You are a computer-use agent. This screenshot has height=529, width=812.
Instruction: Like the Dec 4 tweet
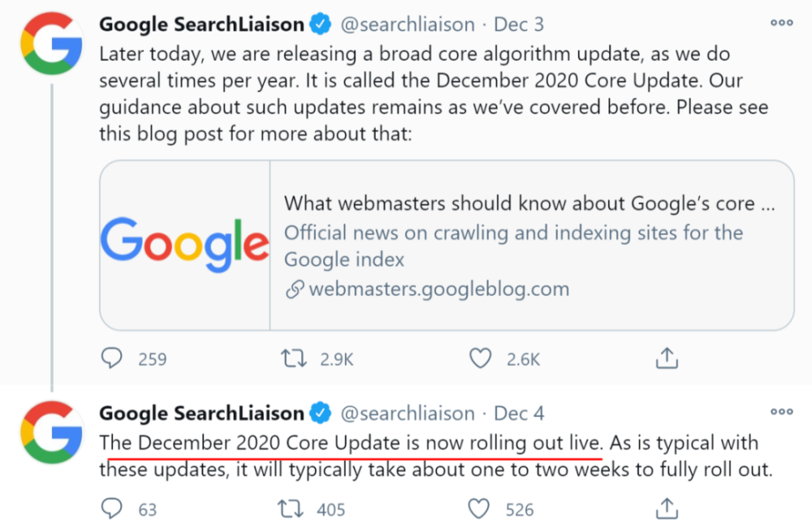(x=478, y=509)
